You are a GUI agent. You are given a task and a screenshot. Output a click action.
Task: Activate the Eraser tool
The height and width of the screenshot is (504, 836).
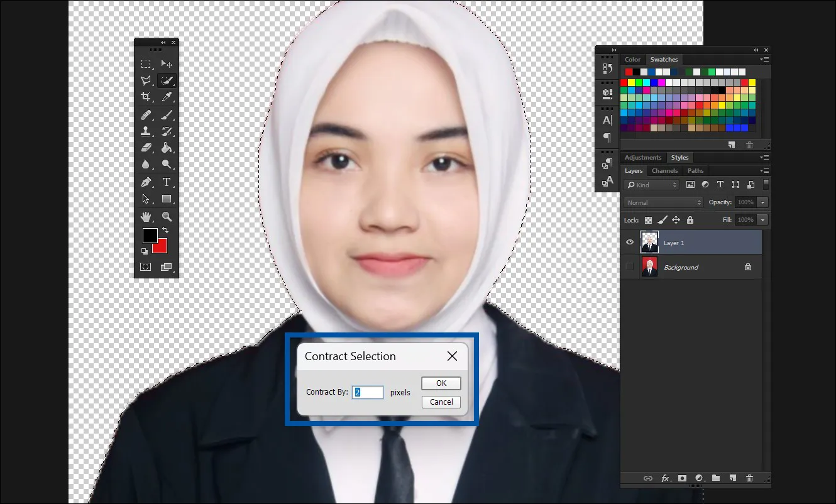tap(146, 148)
